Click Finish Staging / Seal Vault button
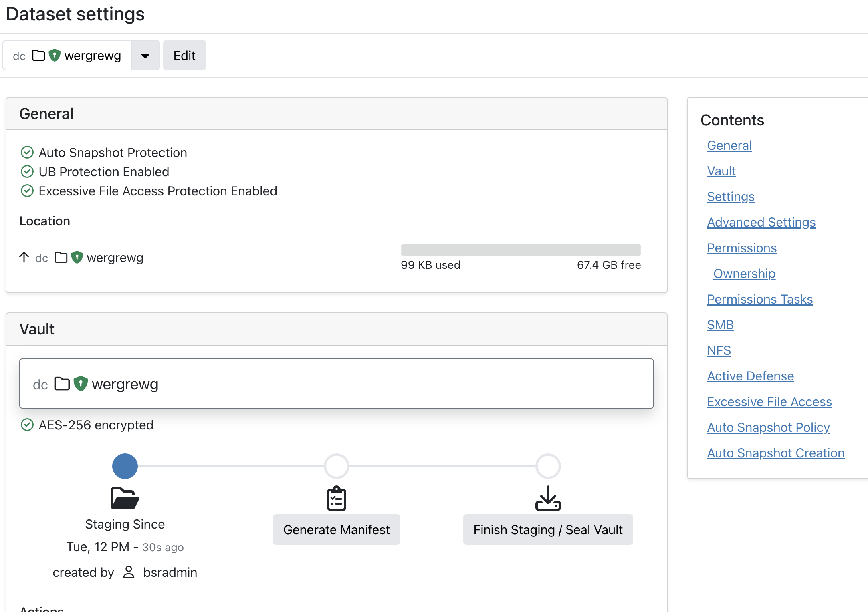The width and height of the screenshot is (868, 612). (x=548, y=529)
